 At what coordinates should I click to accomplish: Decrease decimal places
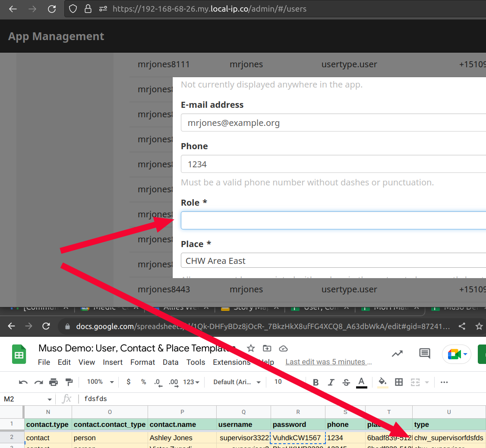click(x=158, y=382)
